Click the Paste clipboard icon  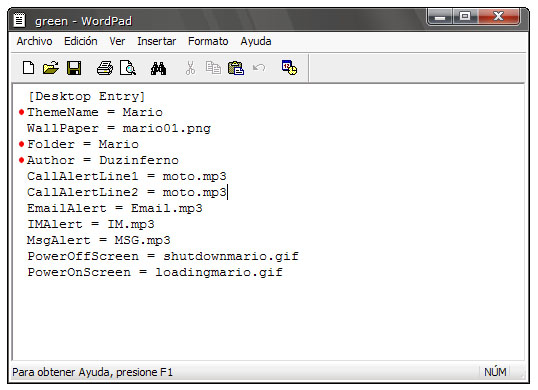point(236,68)
